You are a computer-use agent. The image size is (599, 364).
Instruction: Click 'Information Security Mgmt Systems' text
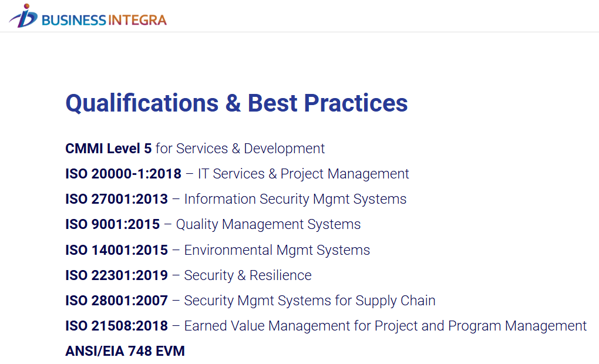pos(295,199)
